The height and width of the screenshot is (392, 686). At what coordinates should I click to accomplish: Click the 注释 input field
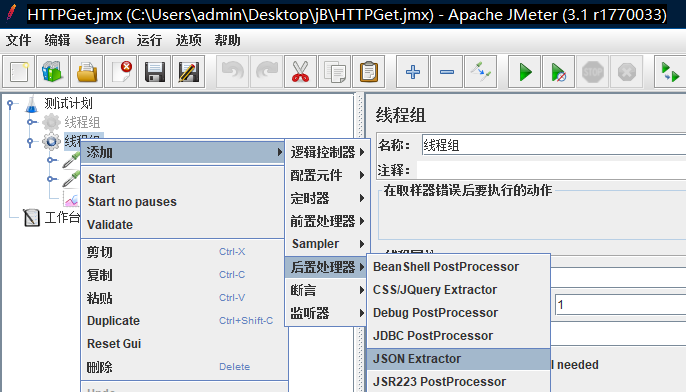point(551,170)
